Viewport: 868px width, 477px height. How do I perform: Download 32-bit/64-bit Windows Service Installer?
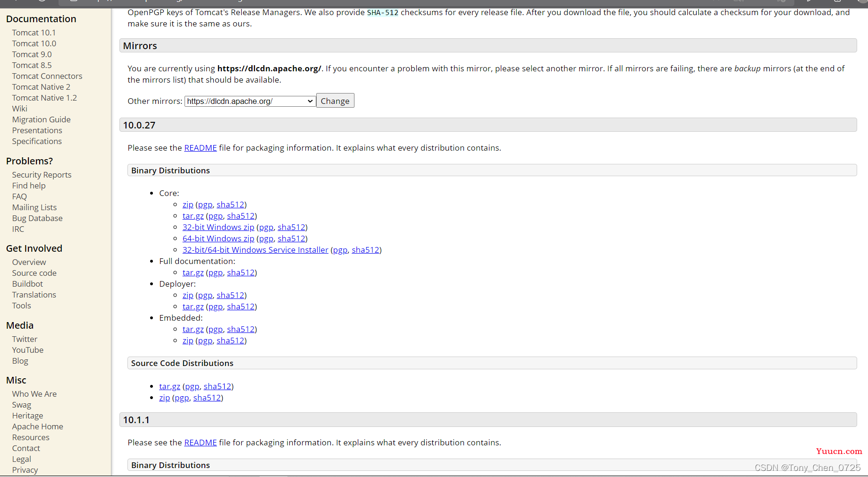[255, 250]
